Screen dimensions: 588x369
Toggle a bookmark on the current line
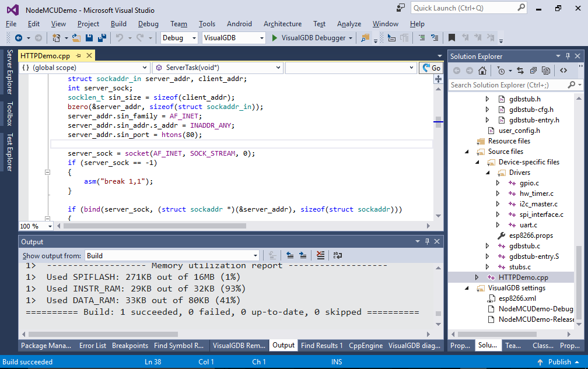pos(452,38)
